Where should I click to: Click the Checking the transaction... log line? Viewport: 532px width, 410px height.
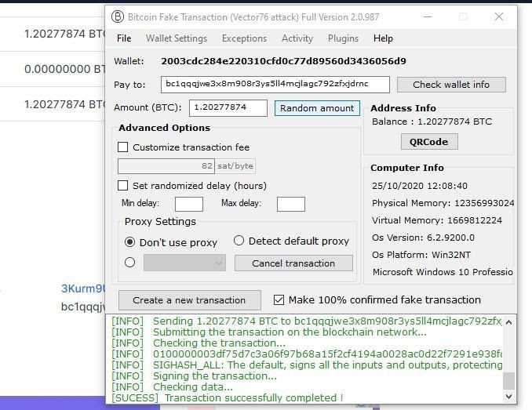[199, 343]
